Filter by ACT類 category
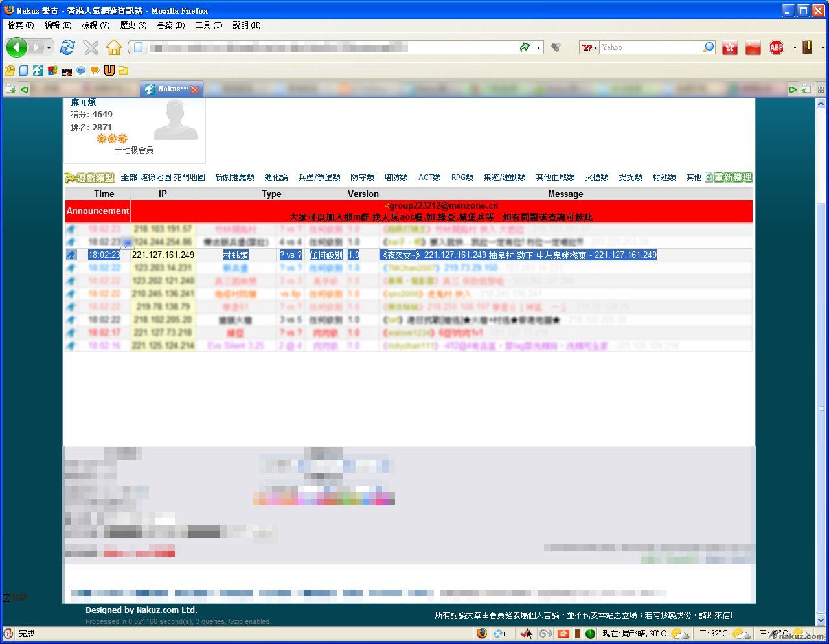This screenshot has width=829, height=644. (x=429, y=178)
